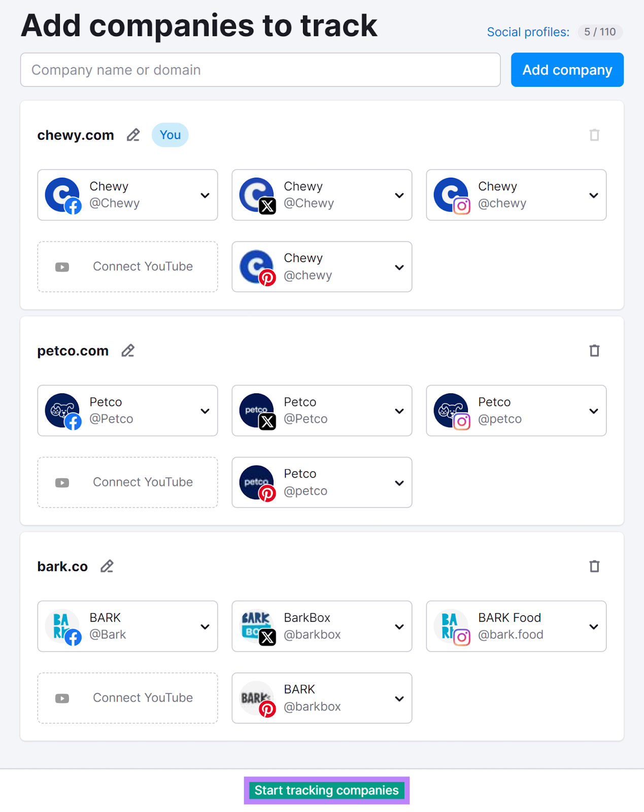Screen dimensions: 644x812
Task: Click the delete trash icon for bark.co
Action: tap(594, 566)
